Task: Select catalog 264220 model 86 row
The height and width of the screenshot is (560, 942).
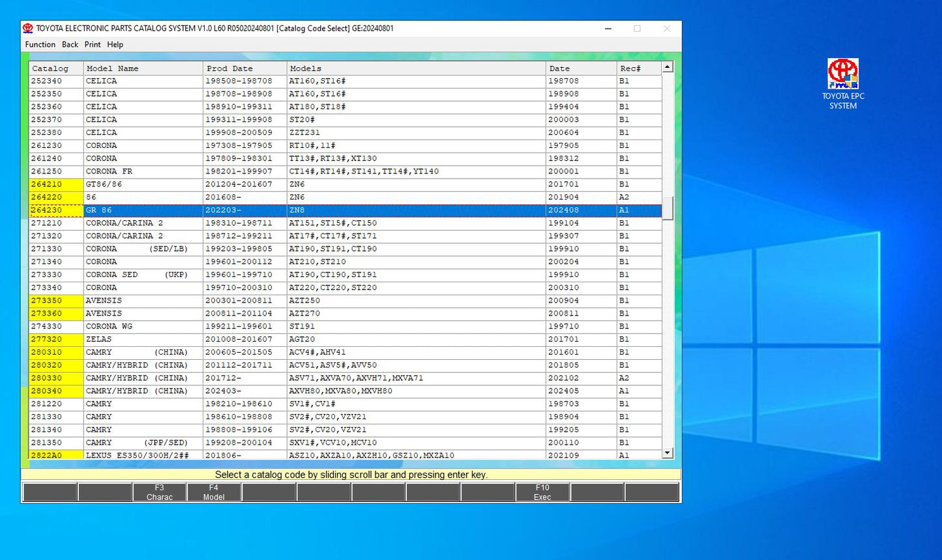Action: [x=346, y=198]
